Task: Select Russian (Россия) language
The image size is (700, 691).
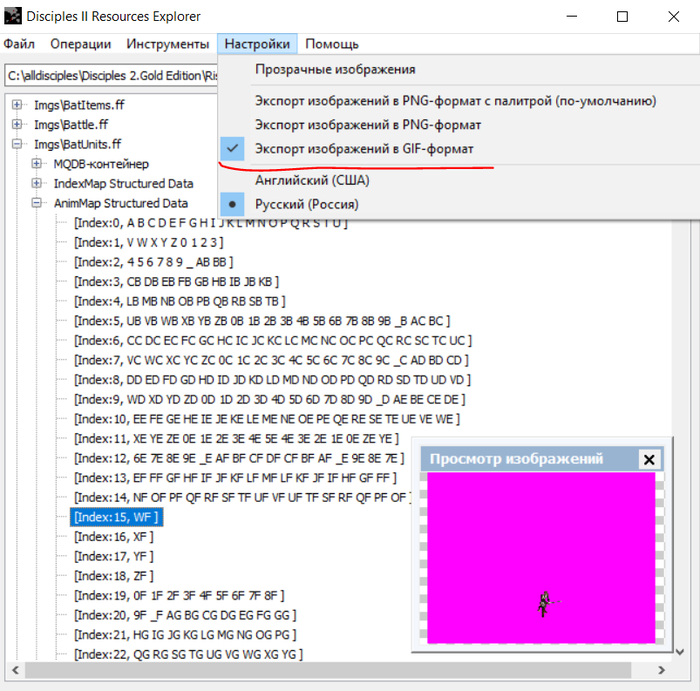Action: tap(306, 204)
